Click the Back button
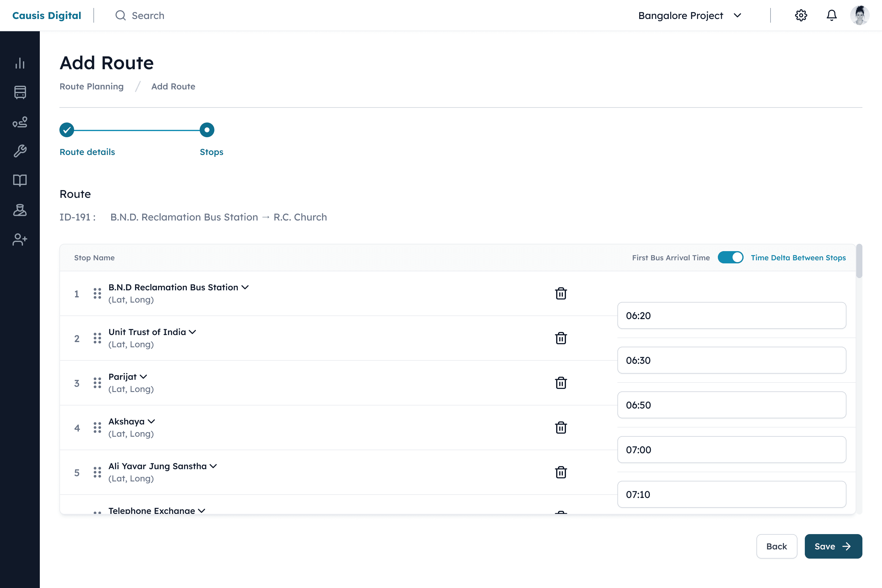 tap(776, 546)
